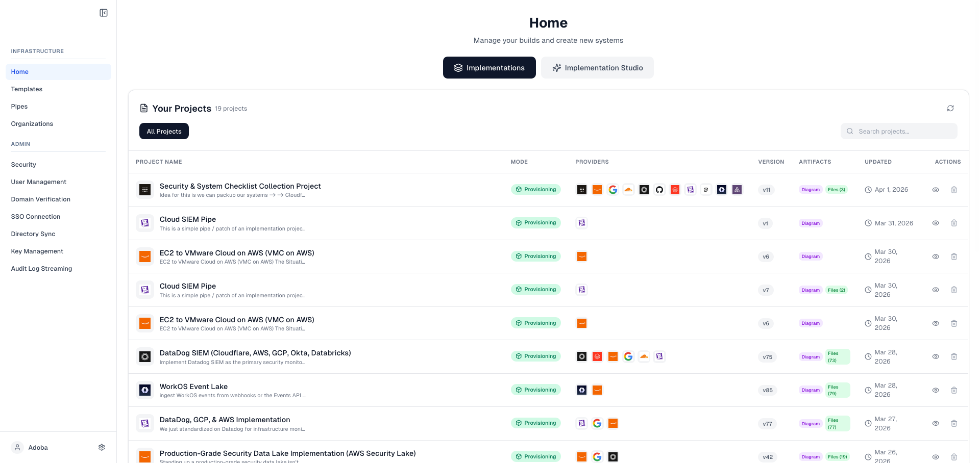The image size is (980, 463).
Task: Switch to the Implementation Studio tab
Action: pyautogui.click(x=597, y=67)
